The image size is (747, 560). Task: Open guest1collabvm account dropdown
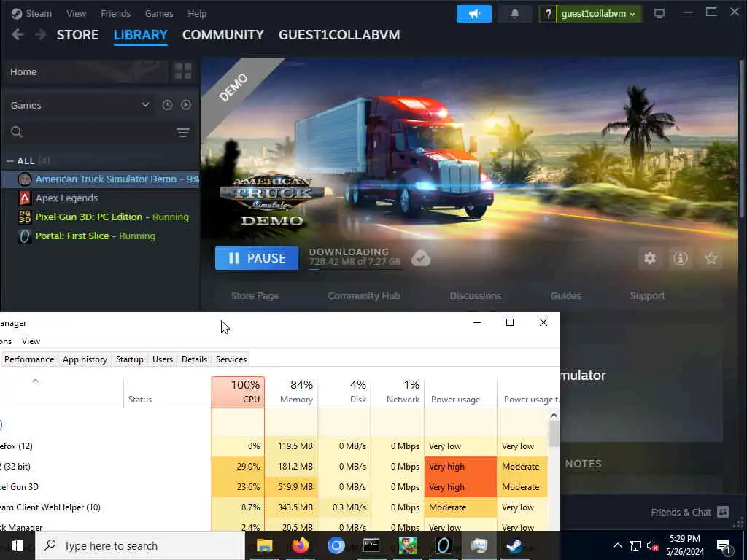598,14
